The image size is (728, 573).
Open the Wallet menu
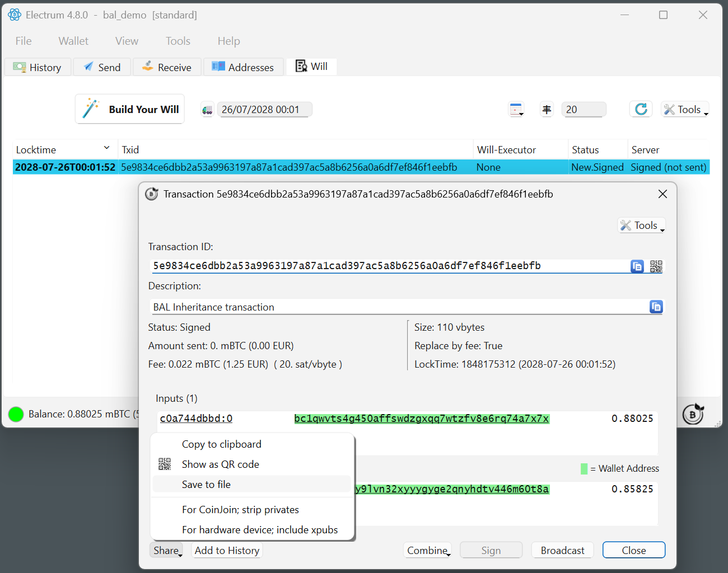click(73, 41)
